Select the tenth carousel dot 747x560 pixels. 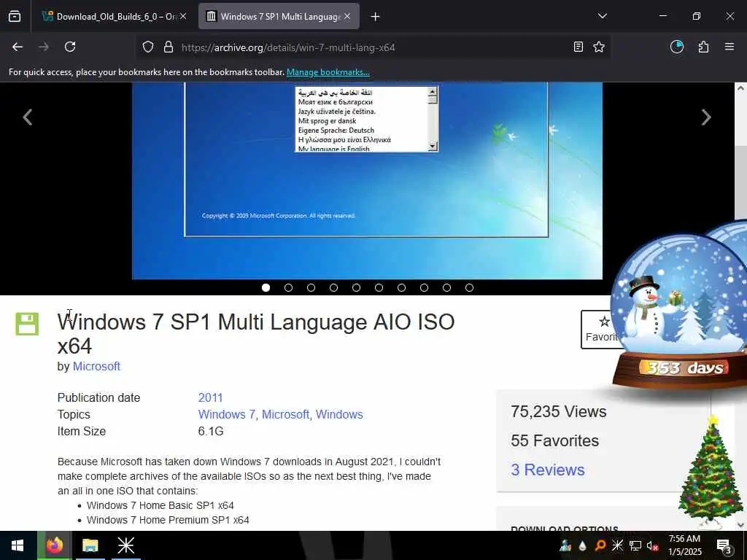point(469,287)
